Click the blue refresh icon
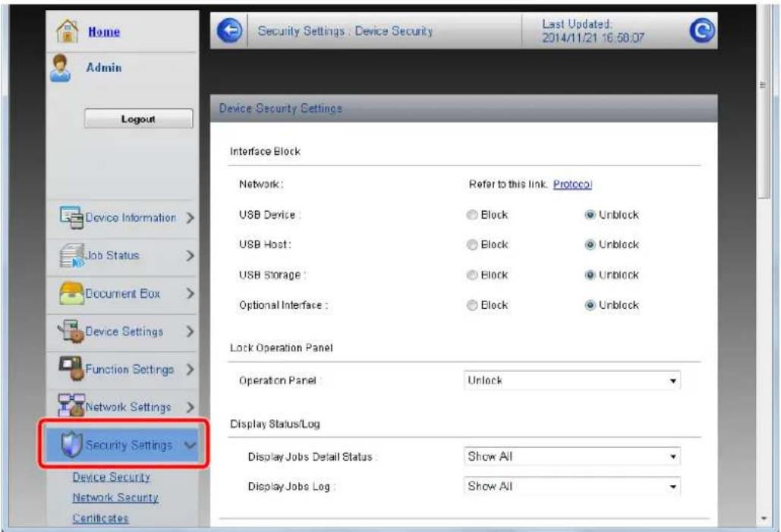Image resolution: width=781 pixels, height=532 pixels. 702,30
